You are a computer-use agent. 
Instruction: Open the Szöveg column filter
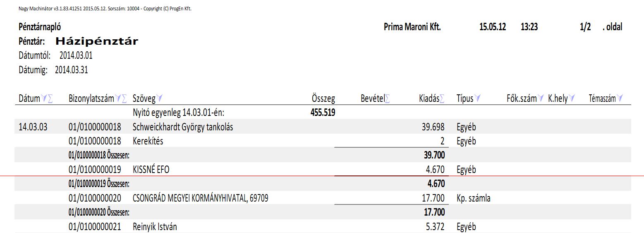(x=160, y=98)
